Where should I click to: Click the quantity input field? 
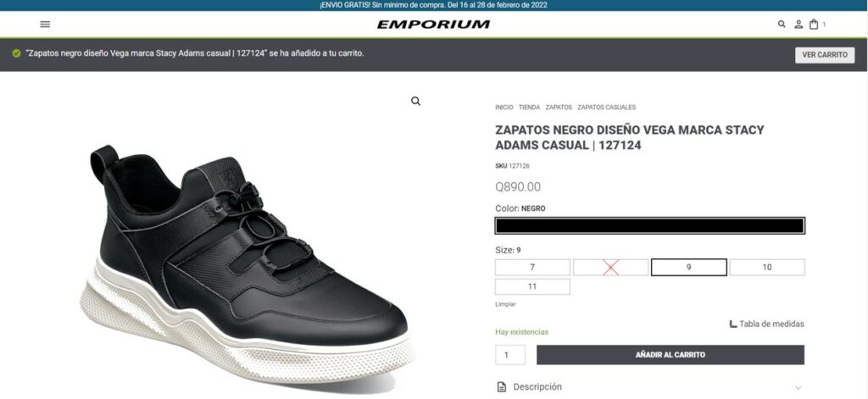[x=509, y=355]
